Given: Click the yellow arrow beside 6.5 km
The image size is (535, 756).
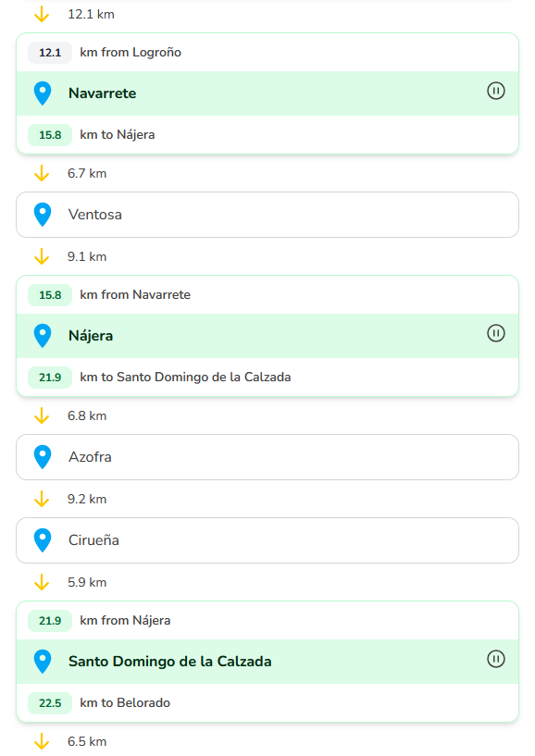Looking at the screenshot, I should click(x=42, y=740).
